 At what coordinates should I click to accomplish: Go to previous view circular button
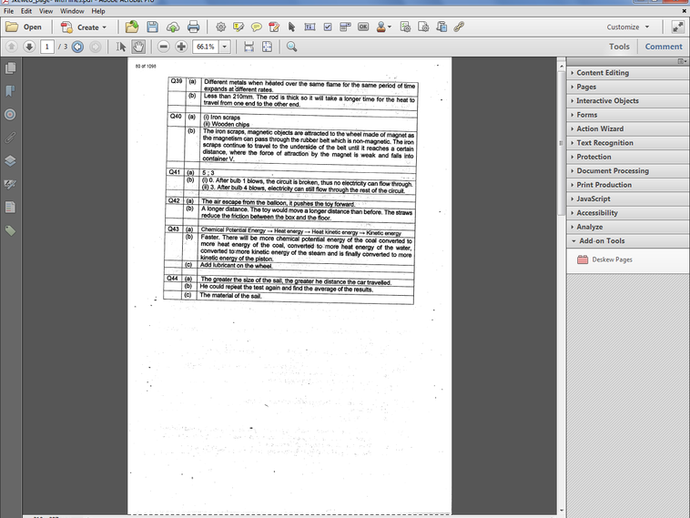tap(77, 47)
